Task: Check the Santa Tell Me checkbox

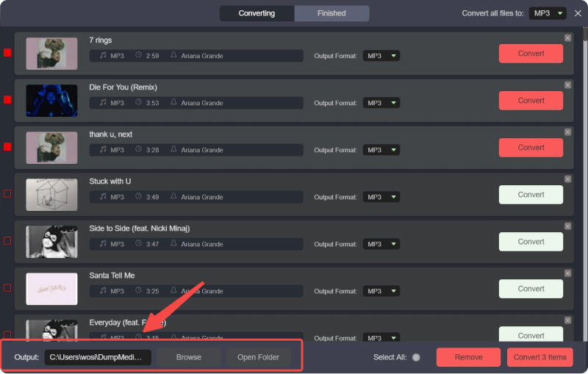Action: pos(7,288)
